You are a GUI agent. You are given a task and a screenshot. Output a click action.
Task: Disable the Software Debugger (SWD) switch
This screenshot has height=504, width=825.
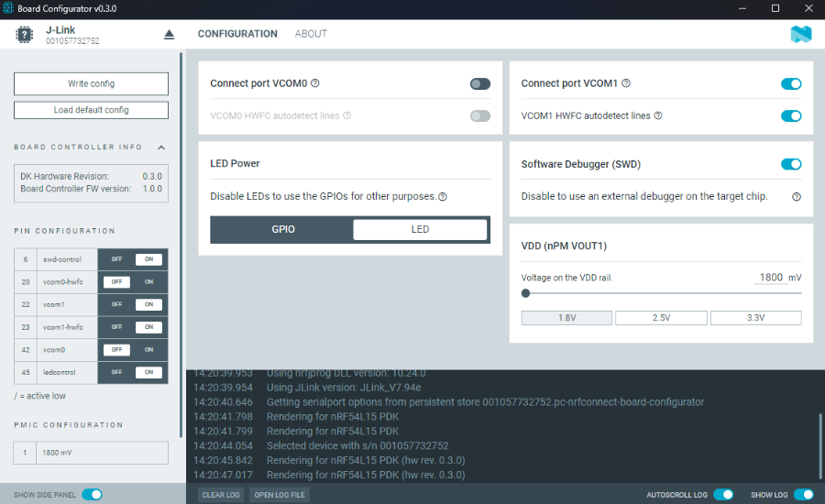[791, 164]
